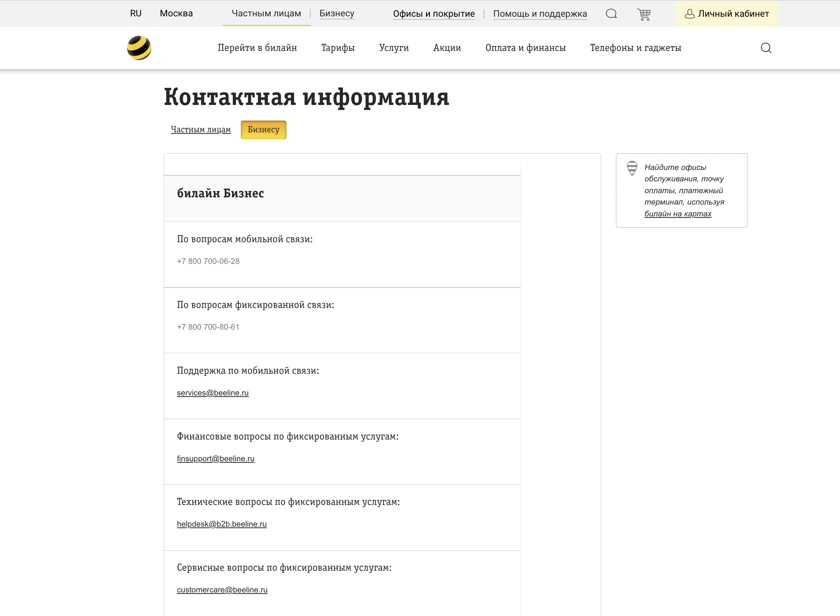Switch to the Бизнесу tab in the header
Viewport: 840px width, 616px height.
(336, 13)
